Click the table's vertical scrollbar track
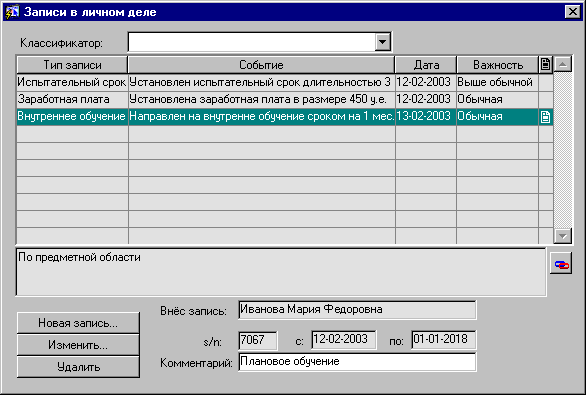This screenshot has height=395, width=586. (x=562, y=150)
